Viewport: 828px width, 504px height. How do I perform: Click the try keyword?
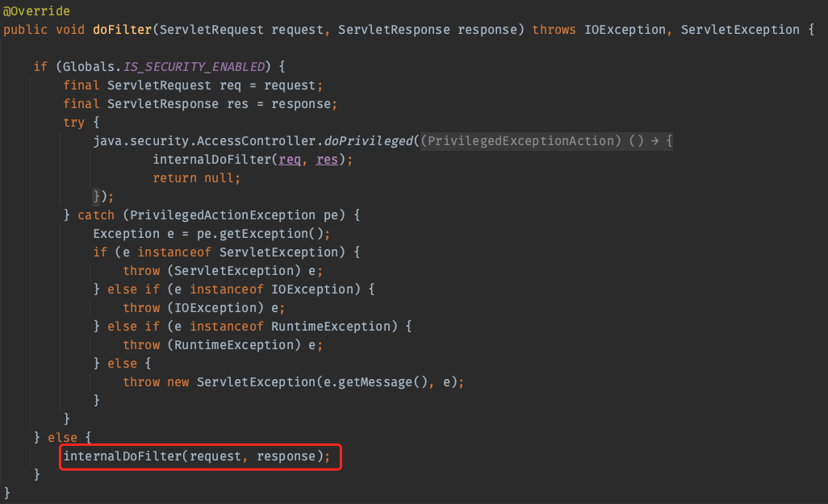73,123
